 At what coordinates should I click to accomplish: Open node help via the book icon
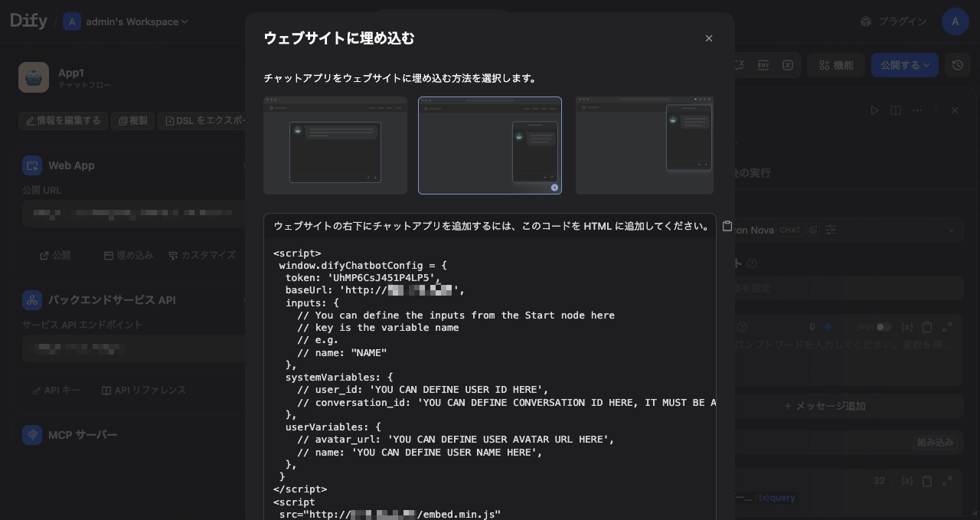[x=896, y=110]
